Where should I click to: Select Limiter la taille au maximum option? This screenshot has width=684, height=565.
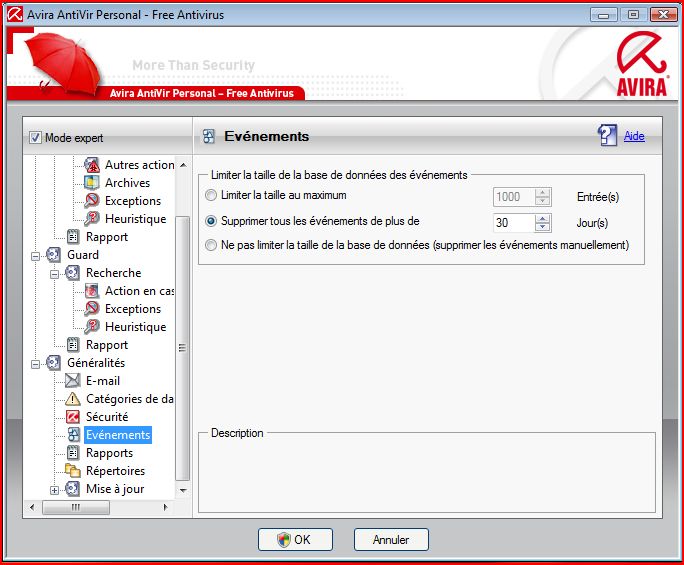coord(211,195)
